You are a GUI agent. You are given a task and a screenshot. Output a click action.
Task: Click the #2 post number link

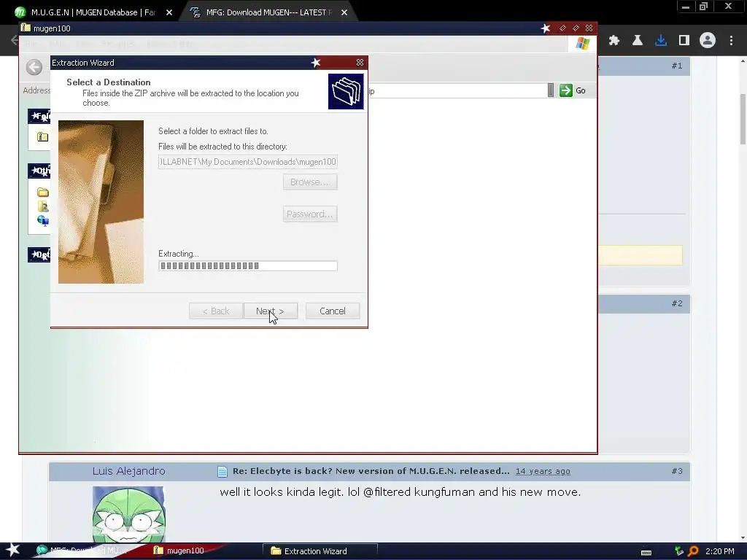(x=677, y=303)
